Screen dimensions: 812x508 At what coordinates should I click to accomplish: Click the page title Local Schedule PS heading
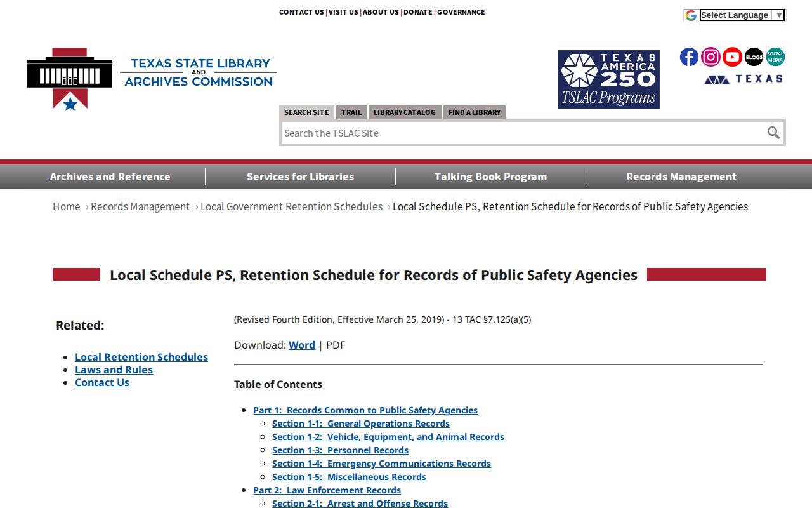pos(374,275)
